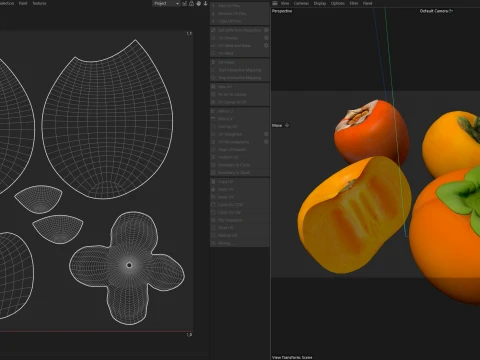Open the viewport Panel menu
Image resolution: width=480 pixels, height=360 pixels.
(367, 3)
